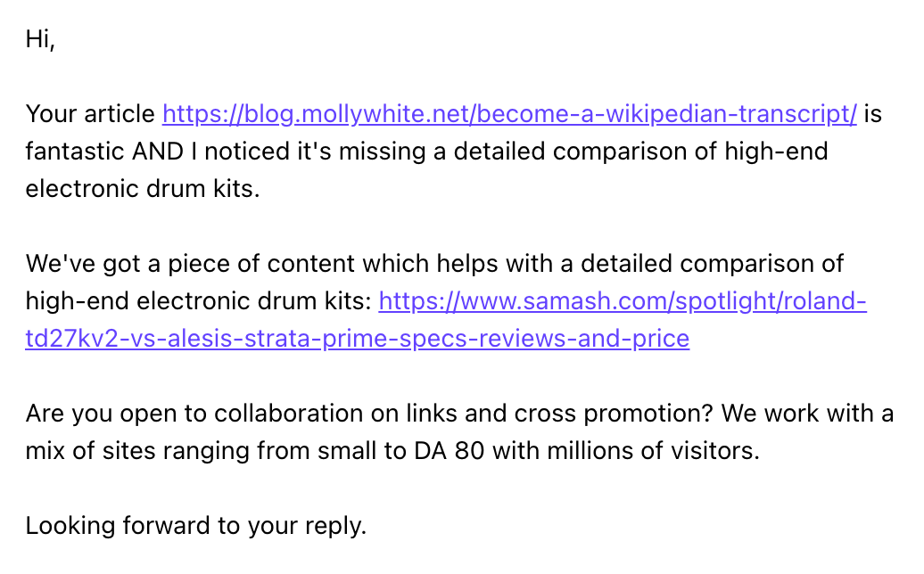
Task: Click "high-end electronic drum kits:" before samash link
Action: [x=197, y=302]
